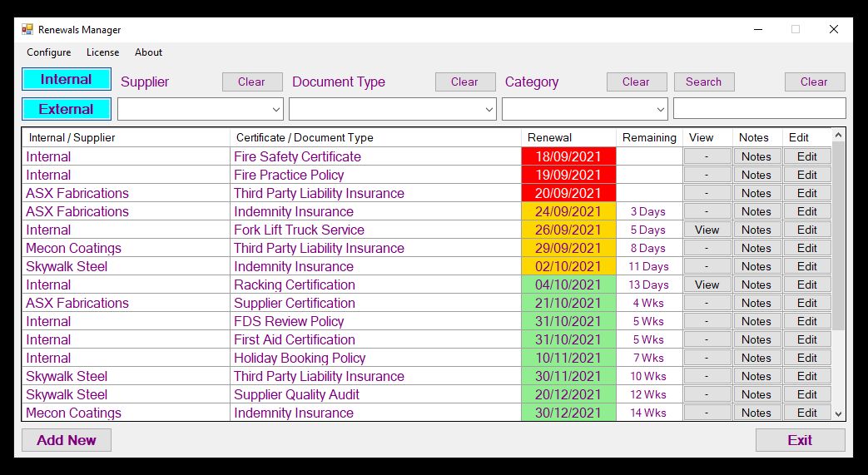View the Fork Lift Truck Service document
This screenshot has width=868, height=475.
click(x=707, y=230)
